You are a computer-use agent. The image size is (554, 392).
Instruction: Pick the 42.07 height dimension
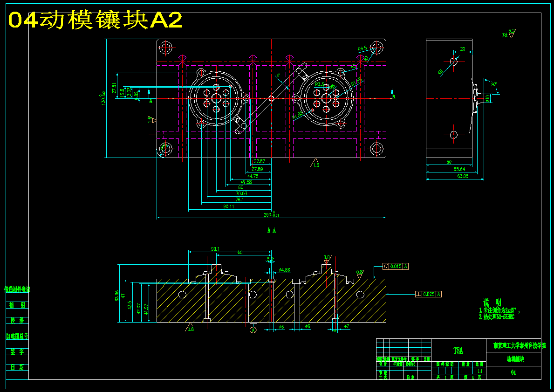138,309
